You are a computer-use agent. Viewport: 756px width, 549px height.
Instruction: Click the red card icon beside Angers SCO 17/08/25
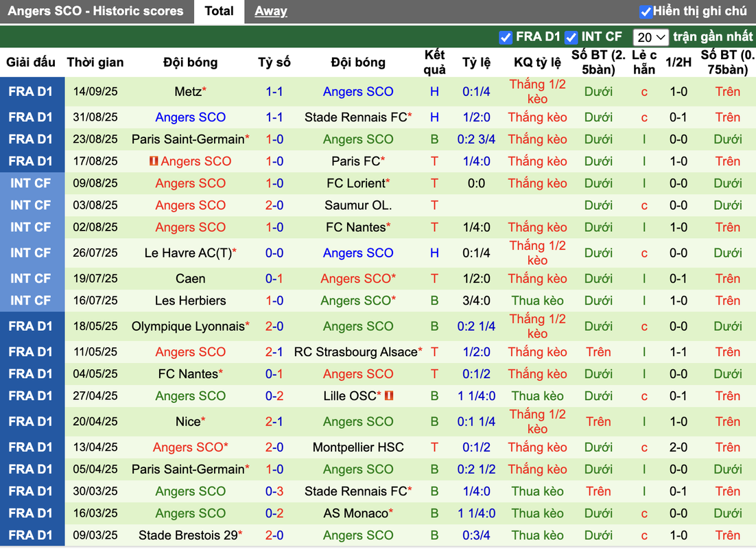154,161
